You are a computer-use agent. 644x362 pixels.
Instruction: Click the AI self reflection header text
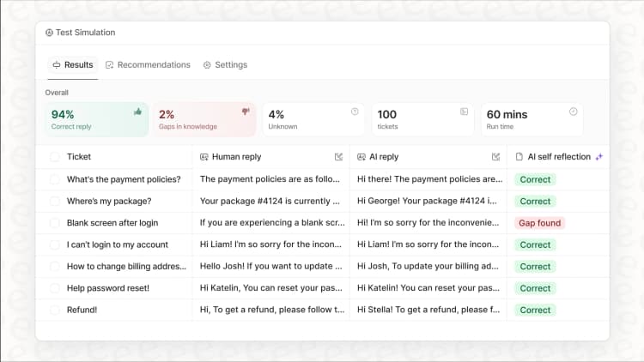pyautogui.click(x=559, y=157)
